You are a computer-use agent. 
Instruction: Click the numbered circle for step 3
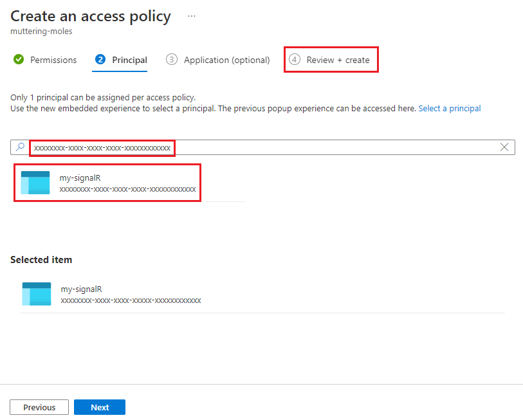tap(171, 59)
